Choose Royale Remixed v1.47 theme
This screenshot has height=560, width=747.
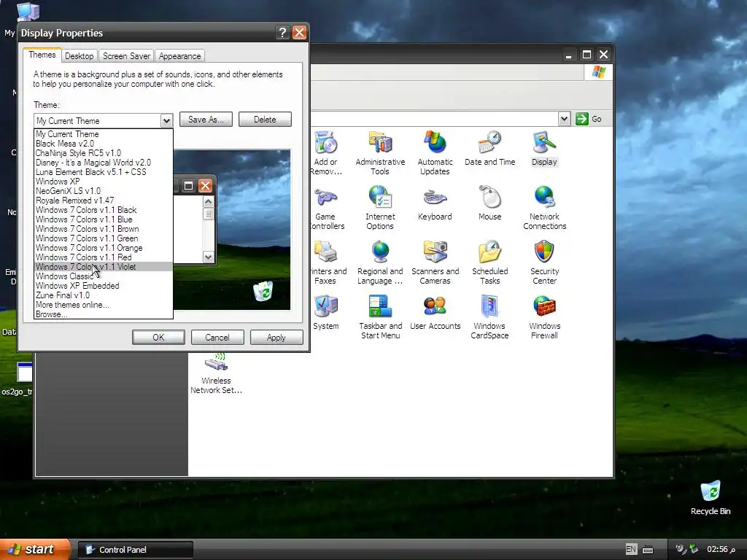pyautogui.click(x=104, y=201)
